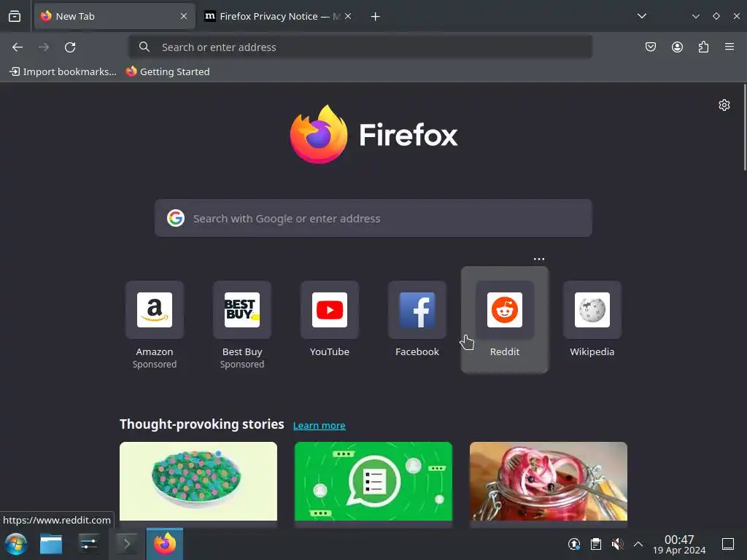Click the page vertical scrollbar
The image size is (747, 560).
(x=745, y=127)
